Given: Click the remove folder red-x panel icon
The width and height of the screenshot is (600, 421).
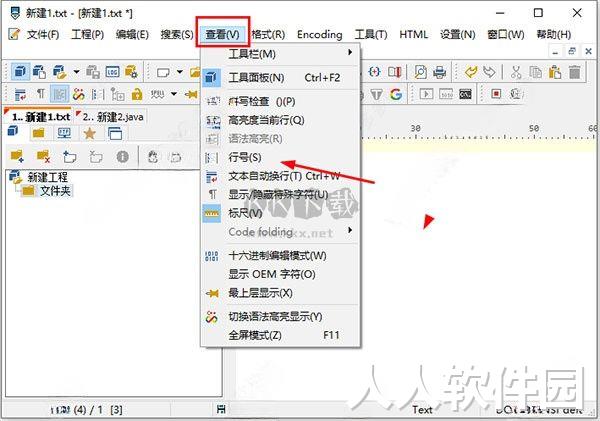Looking at the screenshot, I should [43, 157].
